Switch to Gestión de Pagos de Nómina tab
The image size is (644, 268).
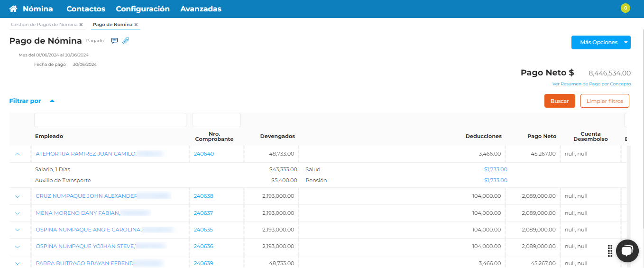[44, 25]
